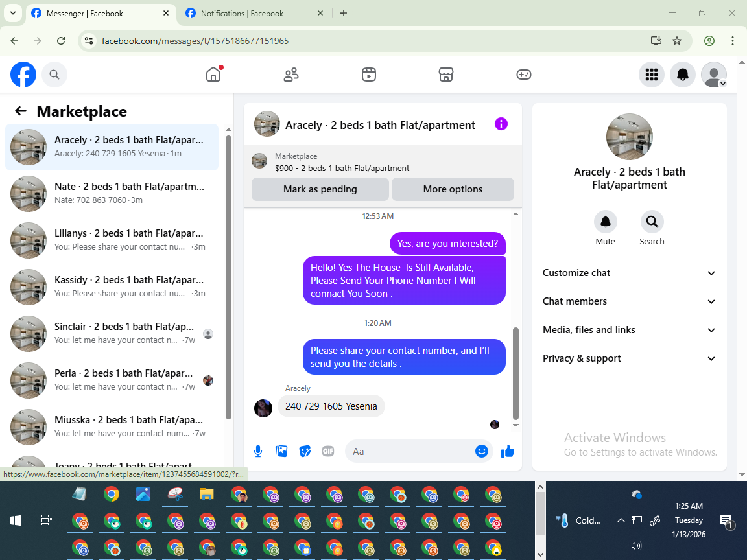Click listing thumbnail in right info panel

tap(630, 137)
